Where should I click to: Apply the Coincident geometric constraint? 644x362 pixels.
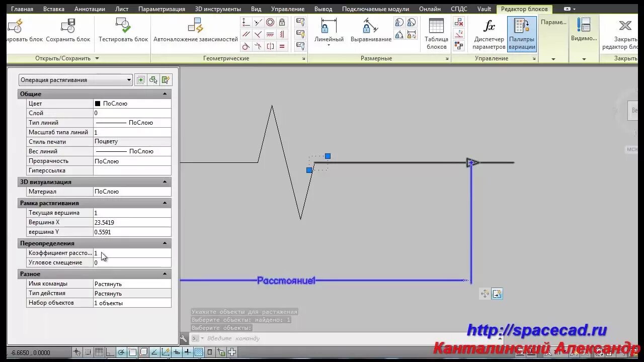[246, 22]
